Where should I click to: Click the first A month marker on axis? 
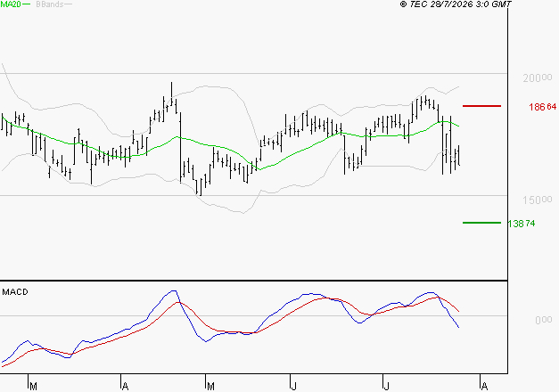pos(125,387)
